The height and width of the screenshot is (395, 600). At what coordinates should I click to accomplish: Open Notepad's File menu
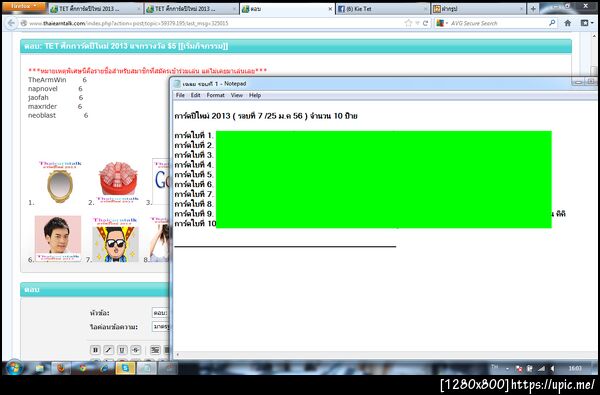point(180,95)
